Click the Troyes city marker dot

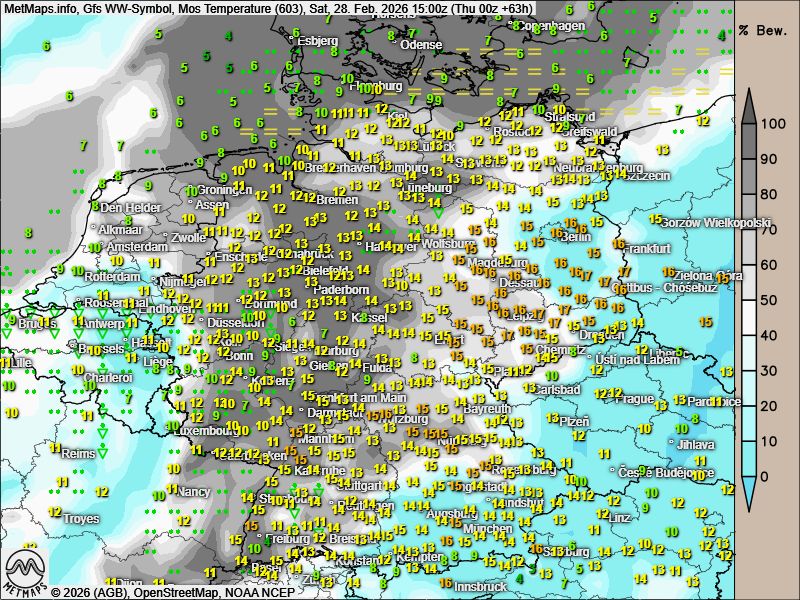(57, 519)
